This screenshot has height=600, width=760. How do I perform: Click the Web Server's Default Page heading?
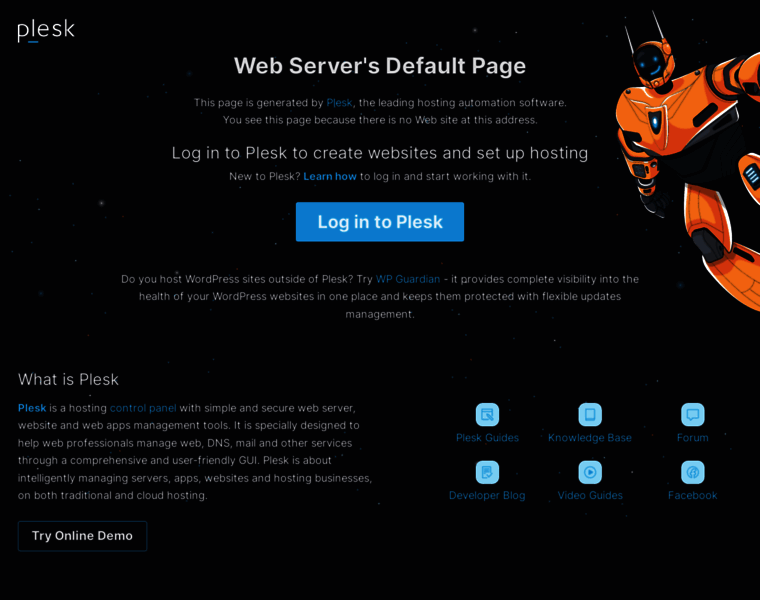pos(380,66)
